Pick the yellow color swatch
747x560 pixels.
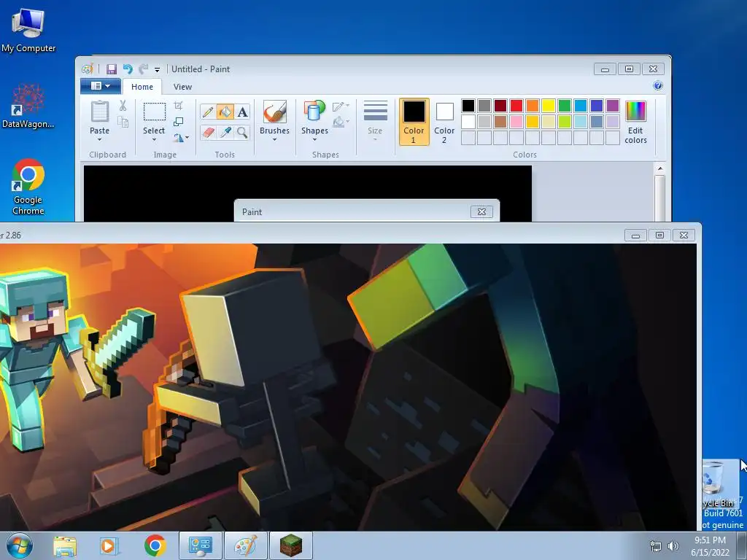(x=549, y=106)
